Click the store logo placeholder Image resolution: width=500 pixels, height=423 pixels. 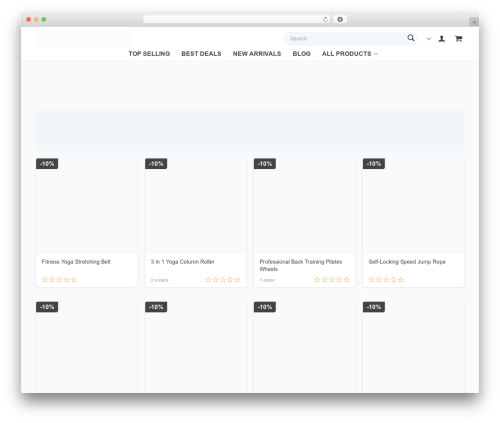pyautogui.click(x=84, y=38)
